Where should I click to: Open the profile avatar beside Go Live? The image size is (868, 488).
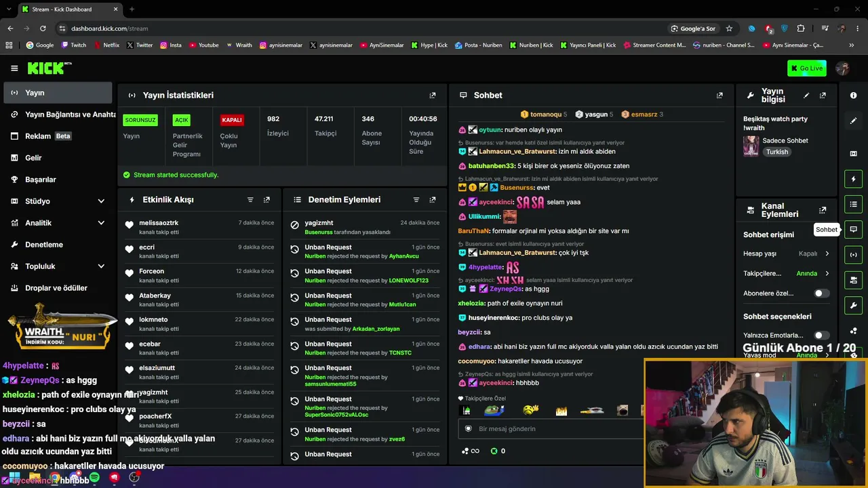click(843, 68)
